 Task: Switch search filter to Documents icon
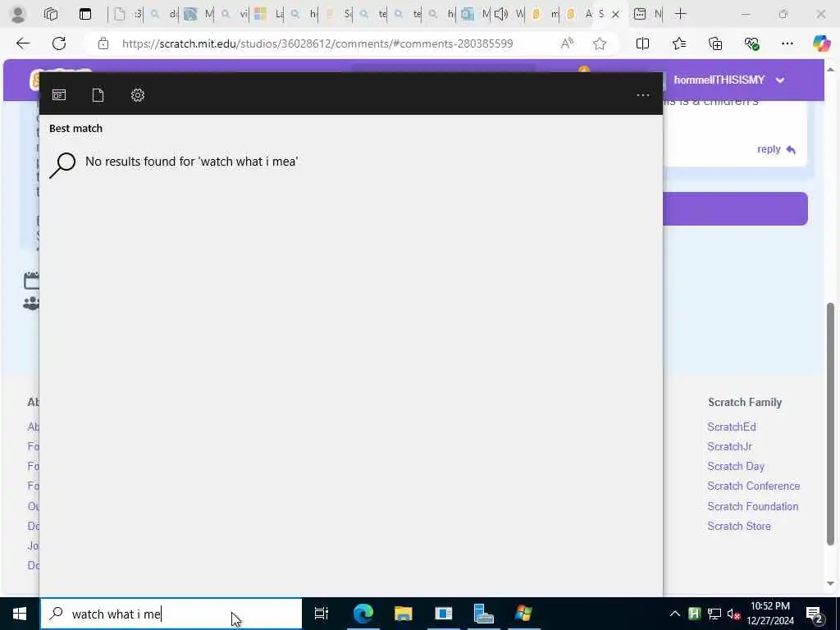point(98,95)
